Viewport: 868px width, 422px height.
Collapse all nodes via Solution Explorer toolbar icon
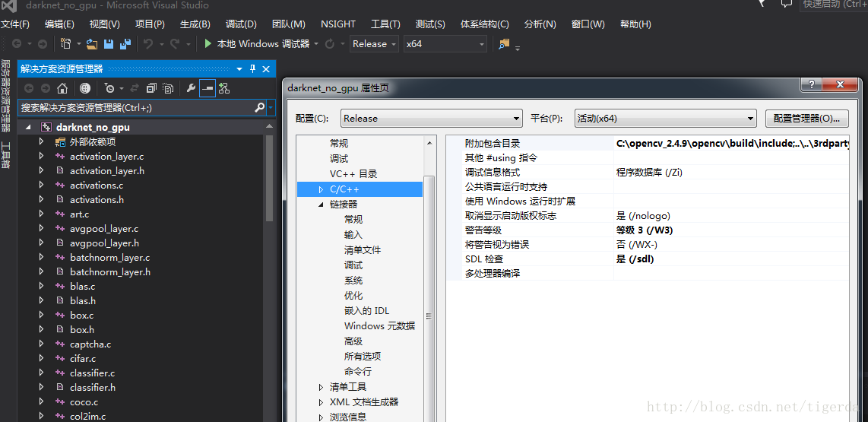click(151, 88)
